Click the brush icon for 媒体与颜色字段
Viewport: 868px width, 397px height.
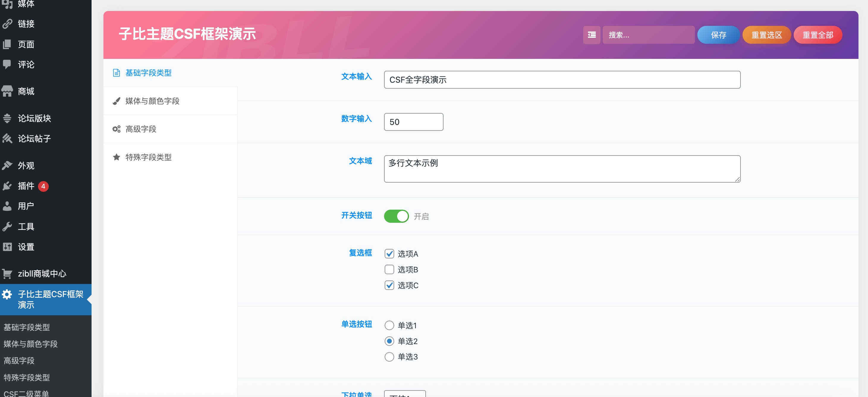click(116, 101)
